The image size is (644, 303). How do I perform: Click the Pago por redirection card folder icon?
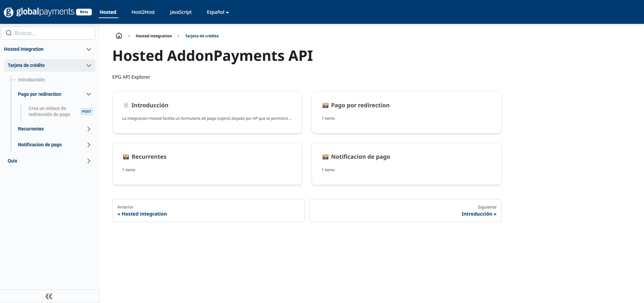[325, 105]
